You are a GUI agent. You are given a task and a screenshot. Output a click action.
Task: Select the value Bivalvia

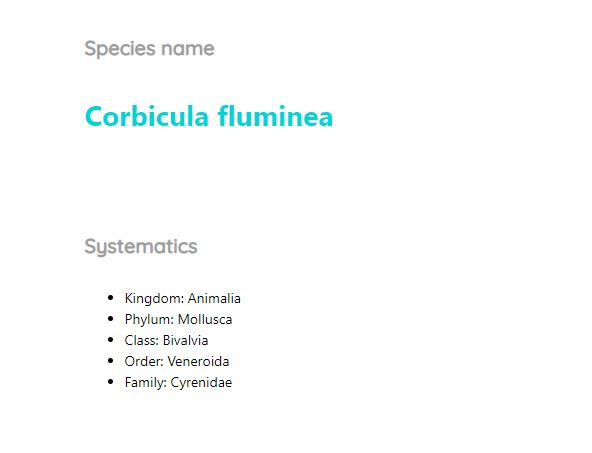pos(185,341)
